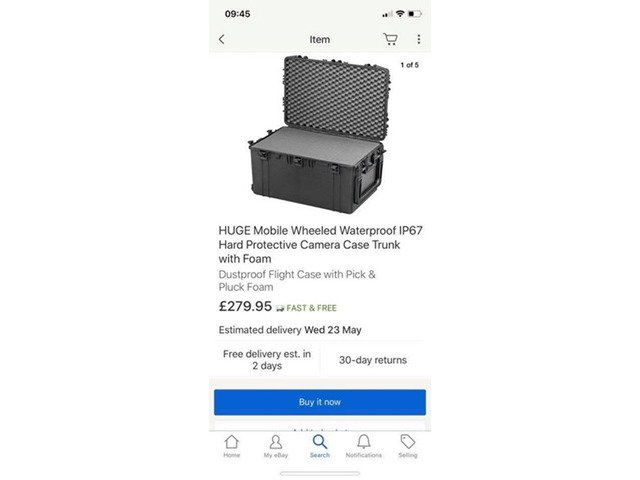Open the three-dot more options menu
Screen dimensions: 640x480
[x=419, y=39]
